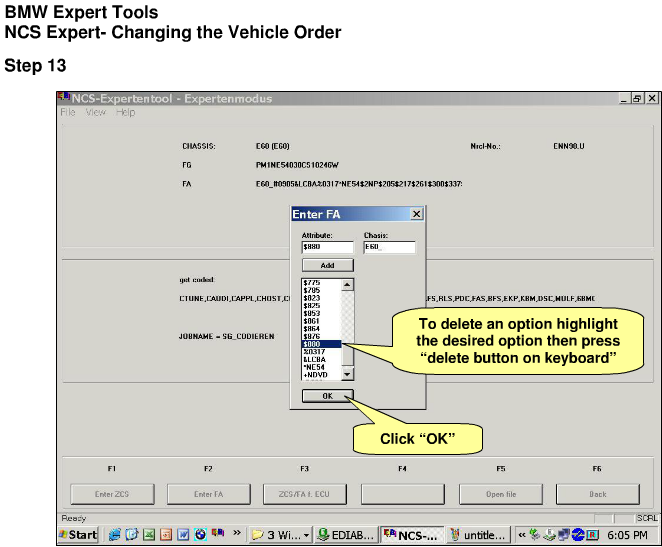
Task: Click the green network tray icon
Action: click(x=535, y=535)
